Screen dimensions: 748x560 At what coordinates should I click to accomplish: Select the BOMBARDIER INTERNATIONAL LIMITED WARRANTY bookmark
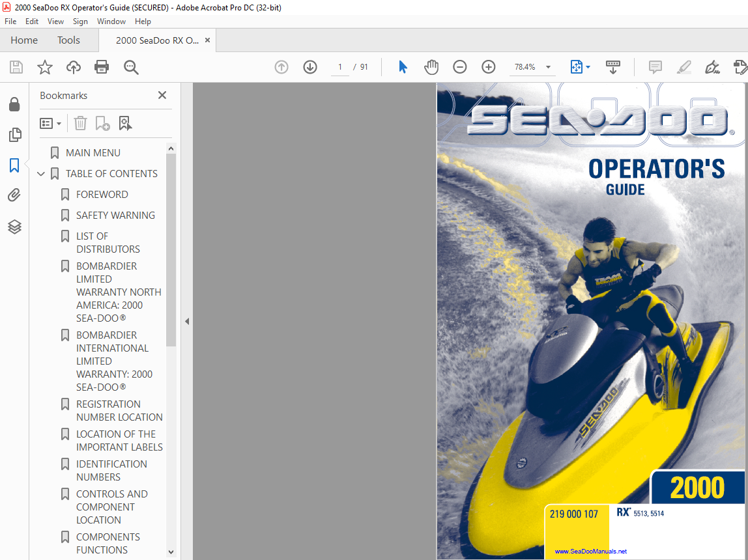coord(115,361)
